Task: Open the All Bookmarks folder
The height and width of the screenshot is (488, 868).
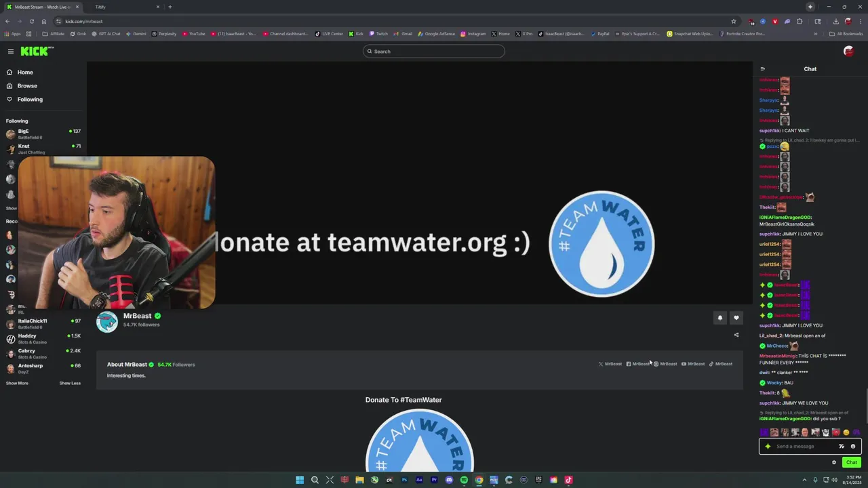Action: click(846, 34)
